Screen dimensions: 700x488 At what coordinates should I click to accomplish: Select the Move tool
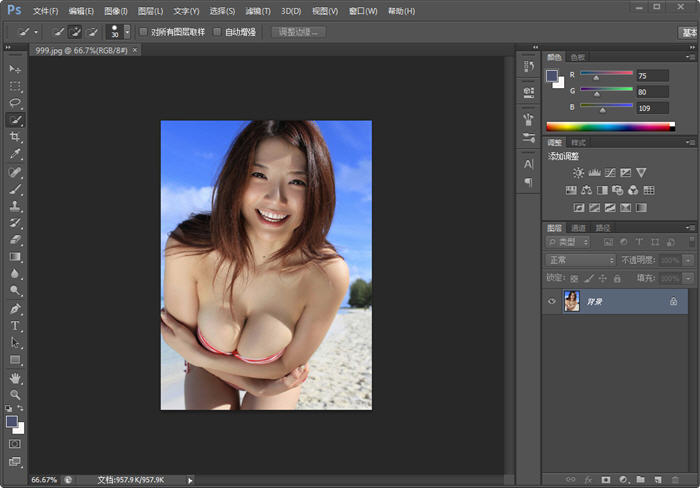15,69
